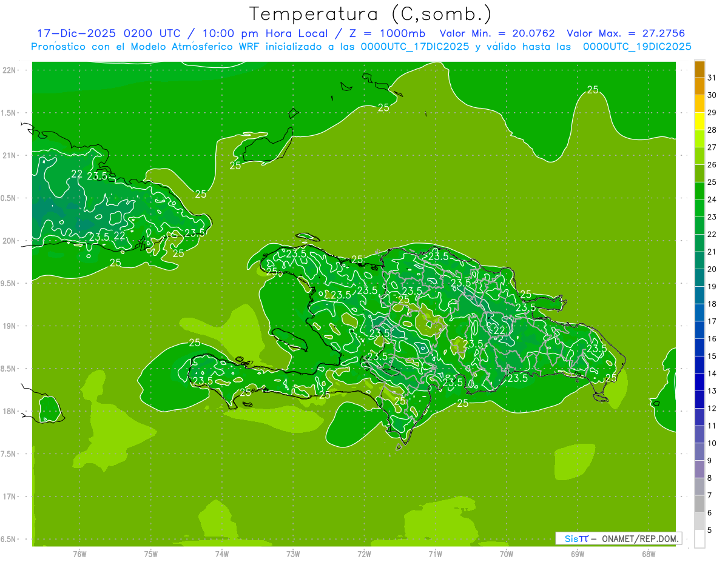Pick the purple swatch between 9 and 10
The height and width of the screenshot is (562, 728).
pos(699,452)
